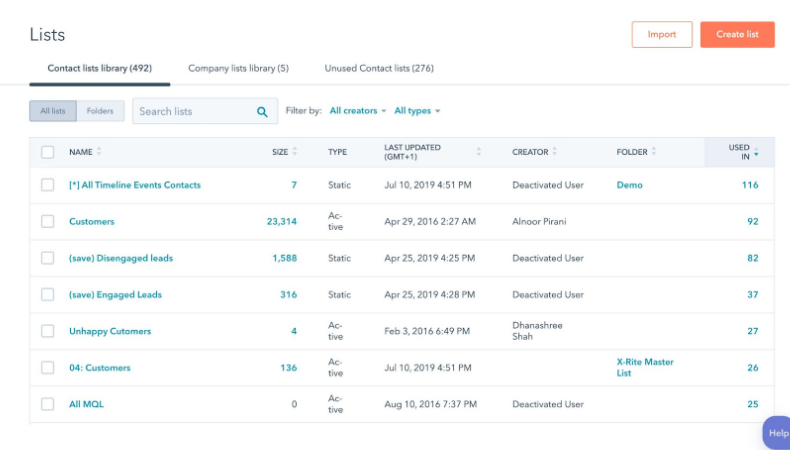Open Unused Contact lists tab
This screenshot has height=450, width=790.
379,68
